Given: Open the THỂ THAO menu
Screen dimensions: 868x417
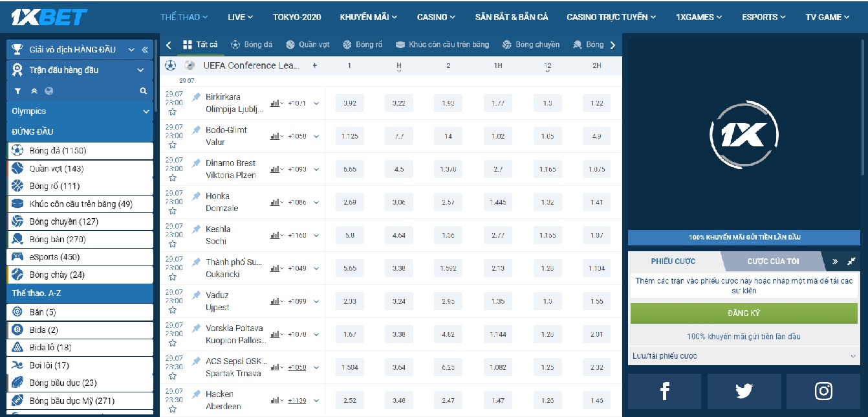Looking at the screenshot, I should pos(184,17).
